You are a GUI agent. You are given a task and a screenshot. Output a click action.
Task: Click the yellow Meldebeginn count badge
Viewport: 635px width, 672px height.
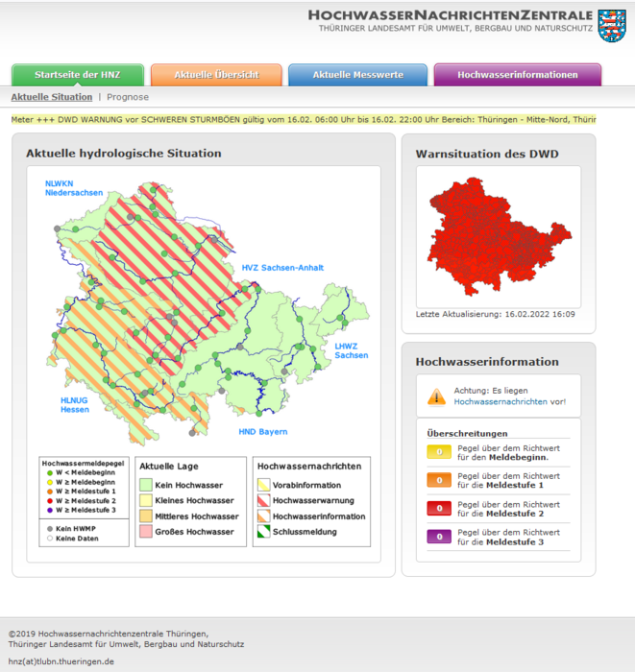click(x=439, y=452)
